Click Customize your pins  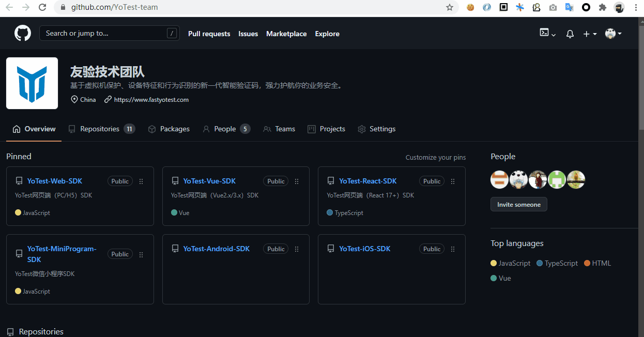(436, 157)
